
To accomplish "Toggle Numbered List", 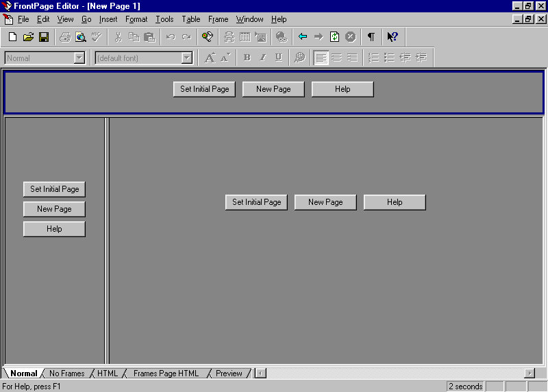I will 373,58.
